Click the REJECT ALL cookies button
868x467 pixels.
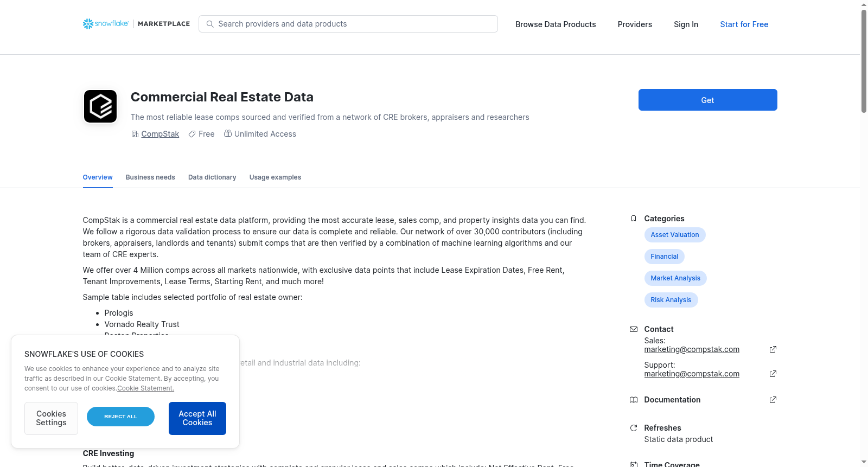[120, 417]
